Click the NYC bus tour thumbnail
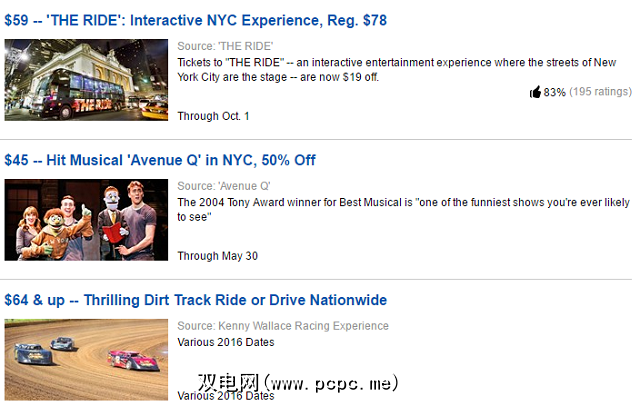The height and width of the screenshot is (406, 640). pyautogui.click(x=86, y=80)
